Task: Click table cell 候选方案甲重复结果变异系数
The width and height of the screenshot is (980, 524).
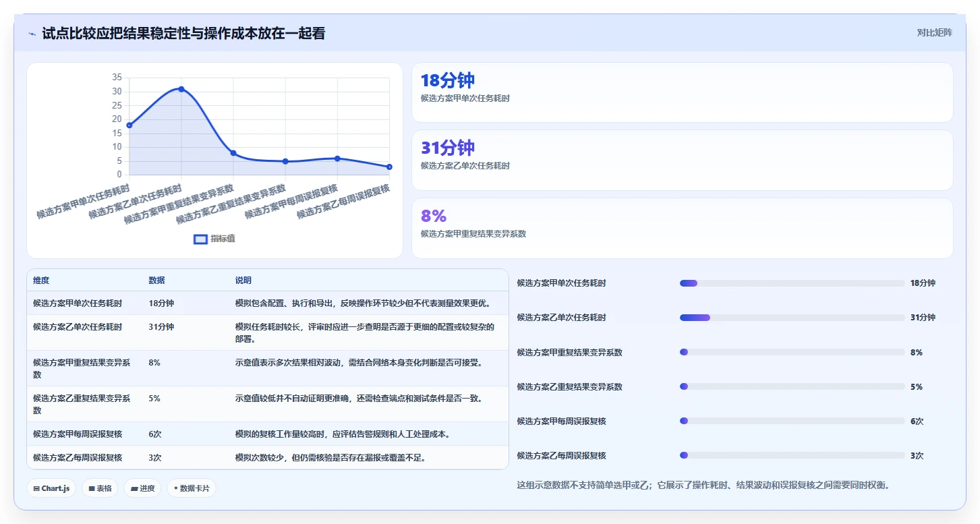Action: 84,368
